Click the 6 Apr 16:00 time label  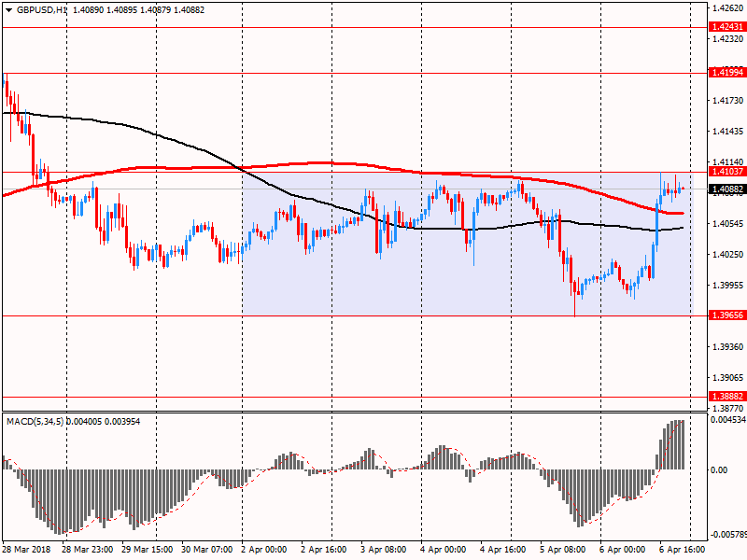683,550
